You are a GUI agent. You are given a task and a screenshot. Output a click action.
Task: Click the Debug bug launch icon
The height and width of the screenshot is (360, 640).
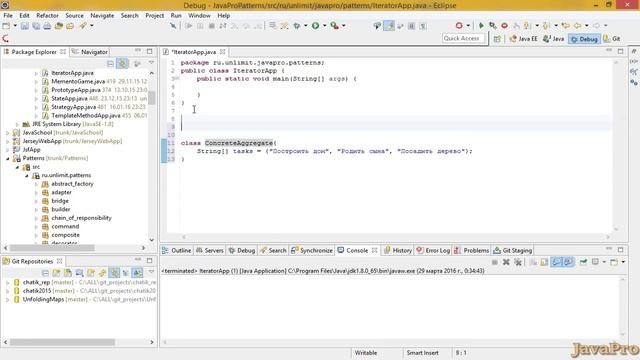click(297, 26)
